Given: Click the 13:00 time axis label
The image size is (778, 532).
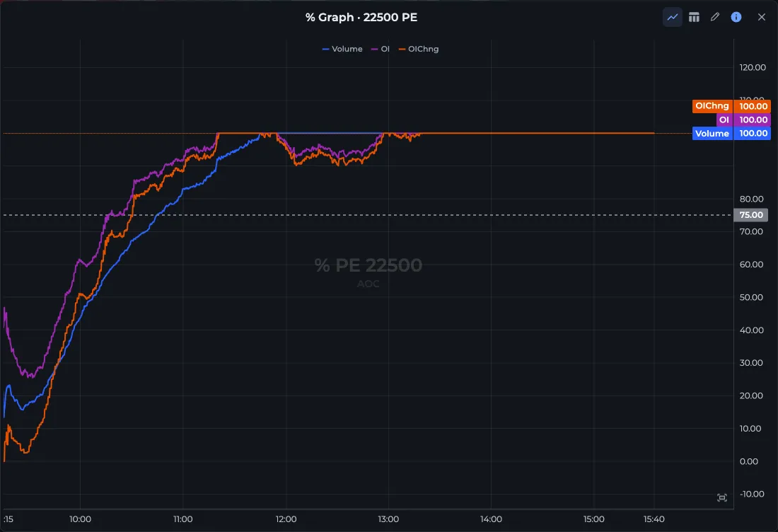Looking at the screenshot, I should pyautogui.click(x=388, y=519).
